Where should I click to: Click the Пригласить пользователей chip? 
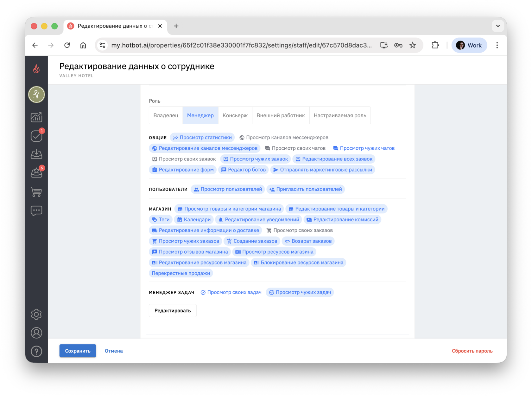click(x=306, y=189)
